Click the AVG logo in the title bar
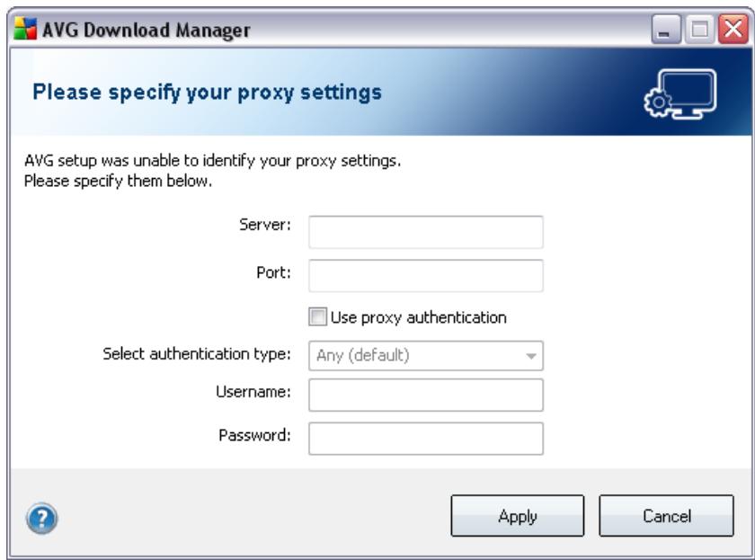Screen dimensions: 755x560 [x=25, y=29]
